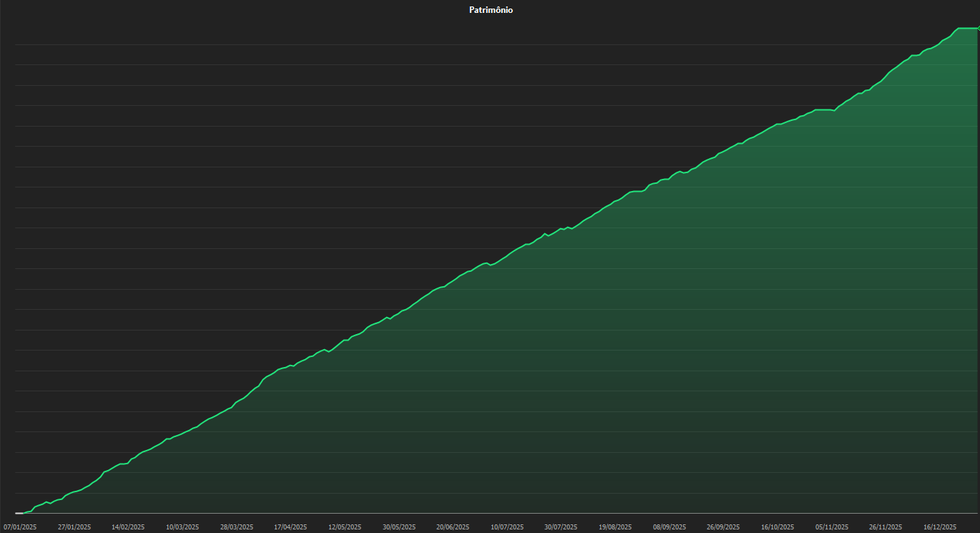
Task: Select the 19/08/2025 axis date
Action: point(615,527)
